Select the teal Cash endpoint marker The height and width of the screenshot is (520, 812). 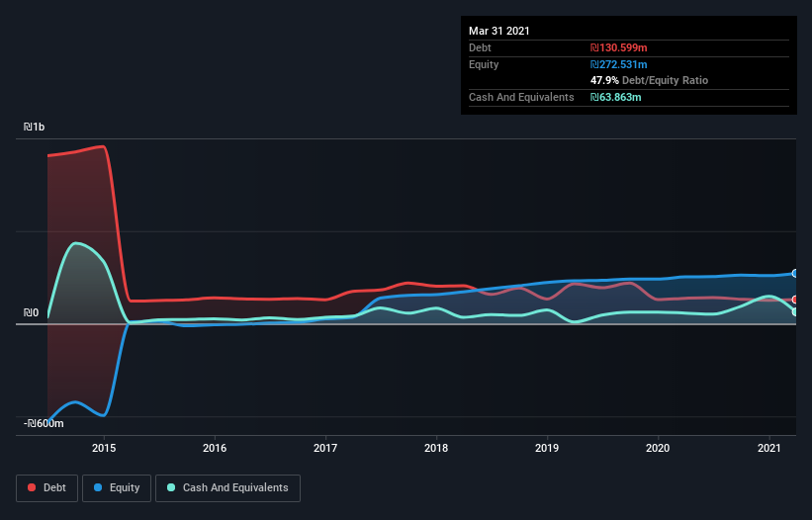click(x=795, y=312)
